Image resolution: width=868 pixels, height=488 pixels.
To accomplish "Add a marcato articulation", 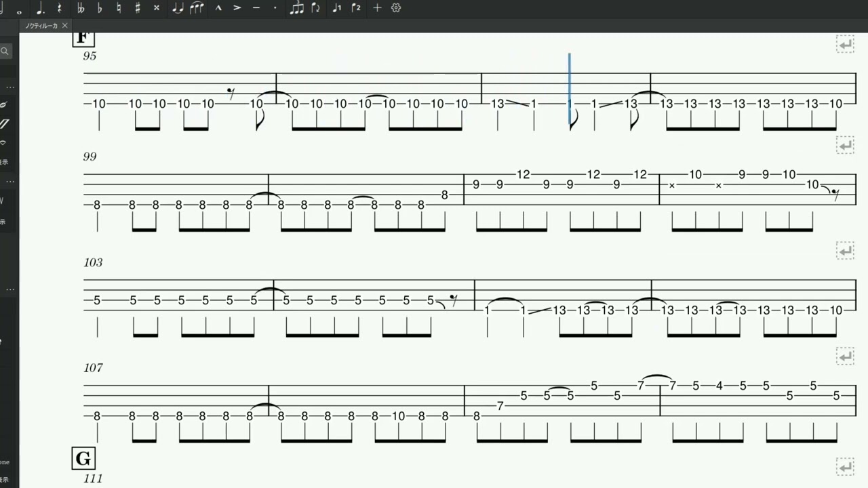I will click(x=218, y=8).
